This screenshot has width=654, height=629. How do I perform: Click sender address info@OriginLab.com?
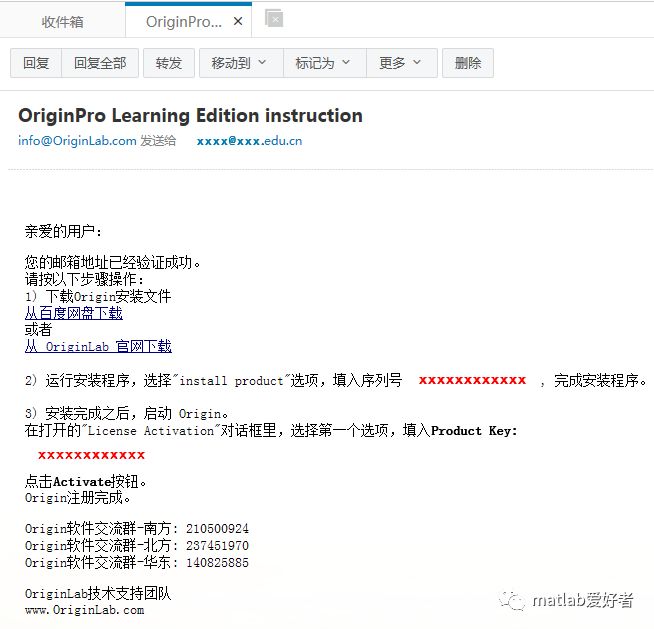point(77,141)
